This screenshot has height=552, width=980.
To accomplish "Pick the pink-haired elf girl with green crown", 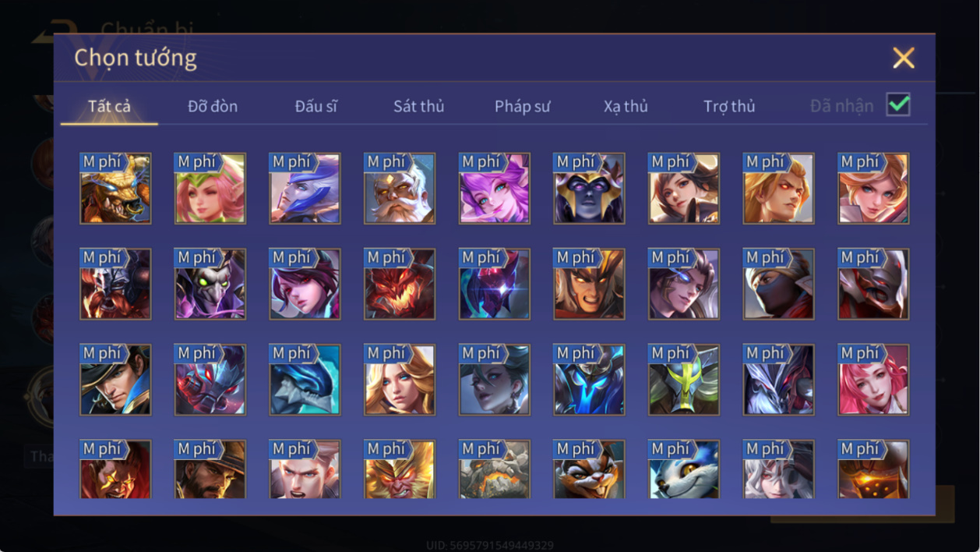I will [x=210, y=188].
